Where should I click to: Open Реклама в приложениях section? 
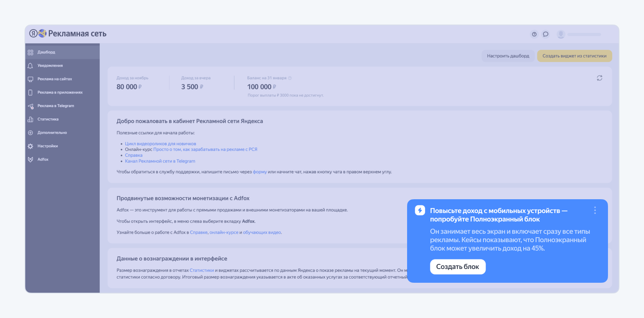tap(62, 92)
